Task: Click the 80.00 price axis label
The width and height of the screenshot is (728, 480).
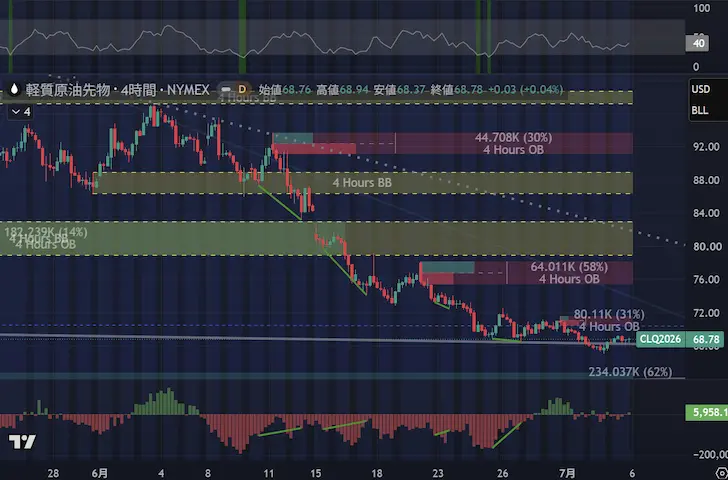Action: coord(706,246)
